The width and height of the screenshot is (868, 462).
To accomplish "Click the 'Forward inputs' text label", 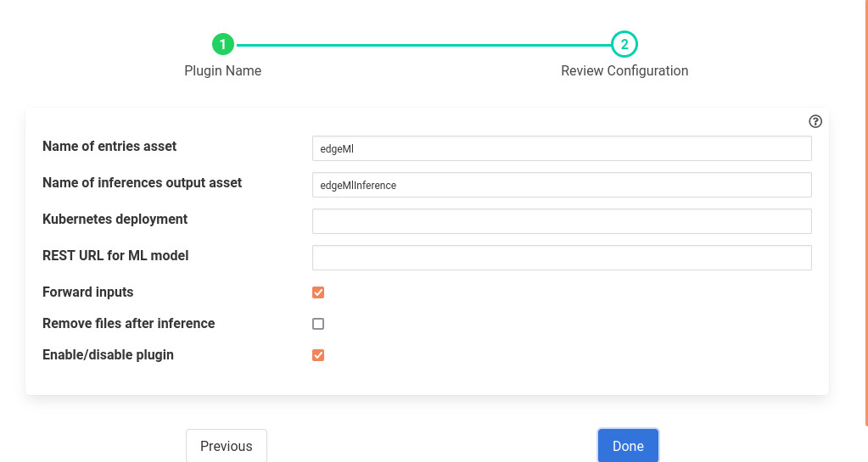I will (88, 292).
